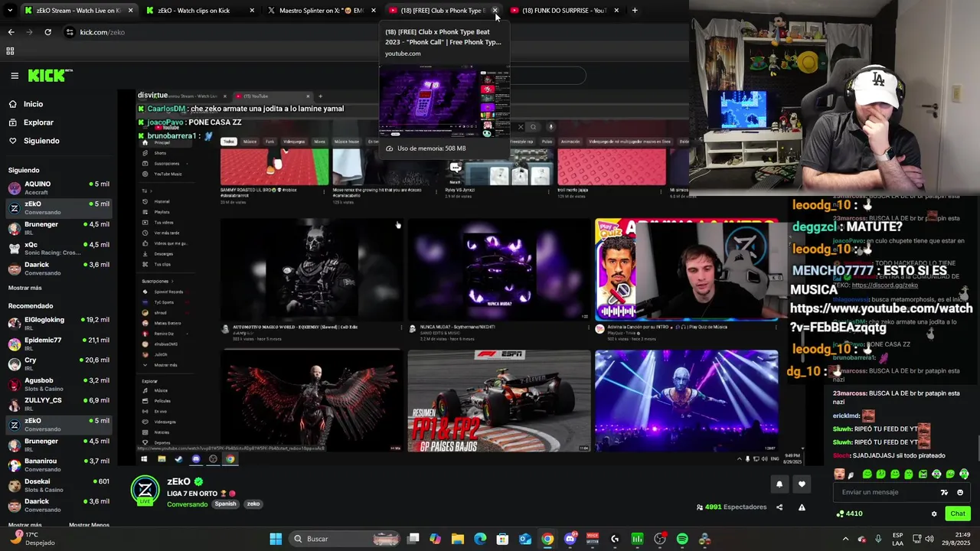Play the skull soldier video thumbnail

click(x=311, y=270)
